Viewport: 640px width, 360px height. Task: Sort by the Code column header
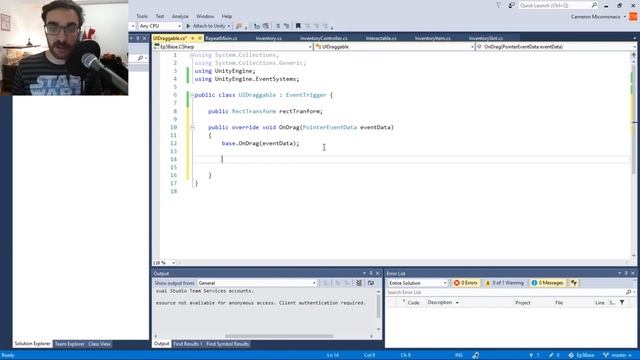click(413, 302)
